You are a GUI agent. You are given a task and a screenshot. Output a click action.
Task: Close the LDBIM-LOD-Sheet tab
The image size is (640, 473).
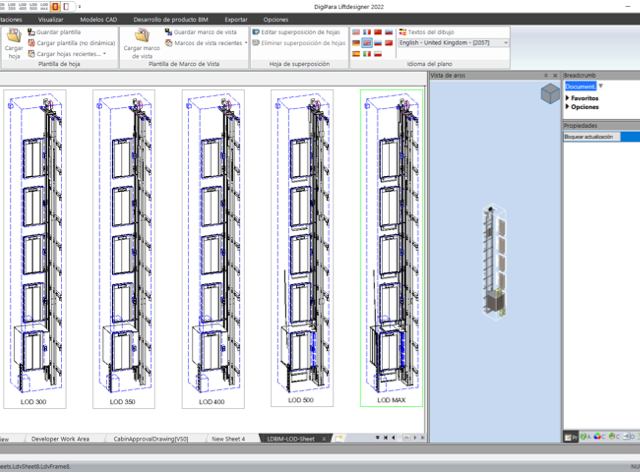(324, 439)
